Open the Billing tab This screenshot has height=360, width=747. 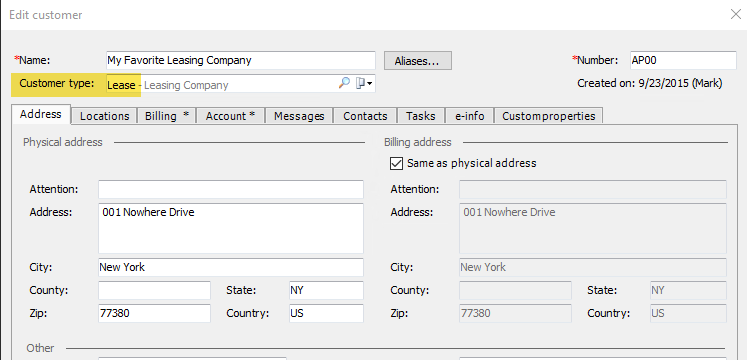click(167, 116)
